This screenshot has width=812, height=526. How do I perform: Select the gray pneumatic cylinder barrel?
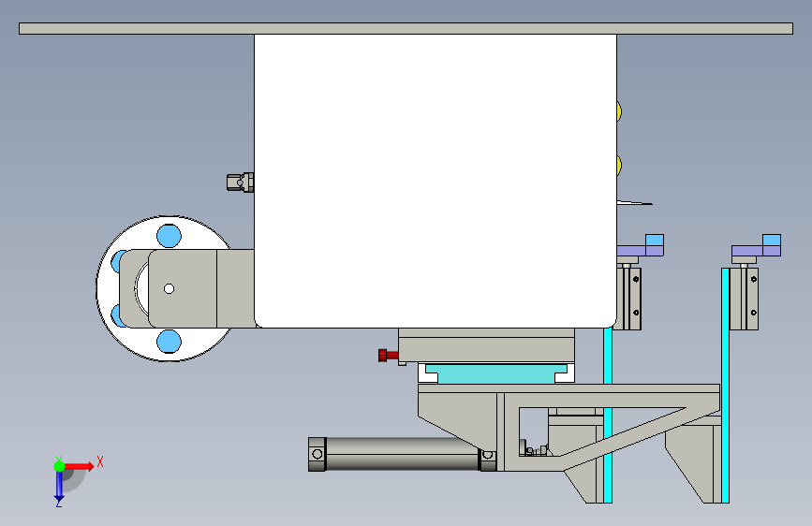[x=403, y=454]
